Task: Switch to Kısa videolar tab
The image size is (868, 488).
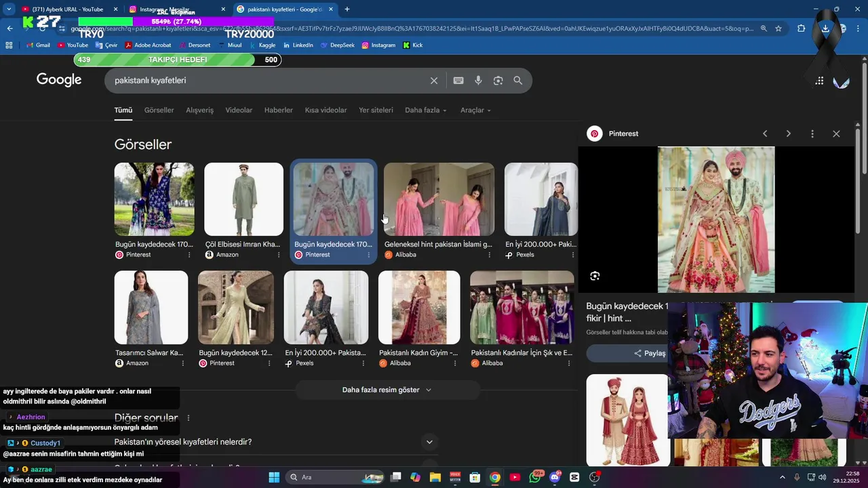Action: pyautogui.click(x=325, y=110)
